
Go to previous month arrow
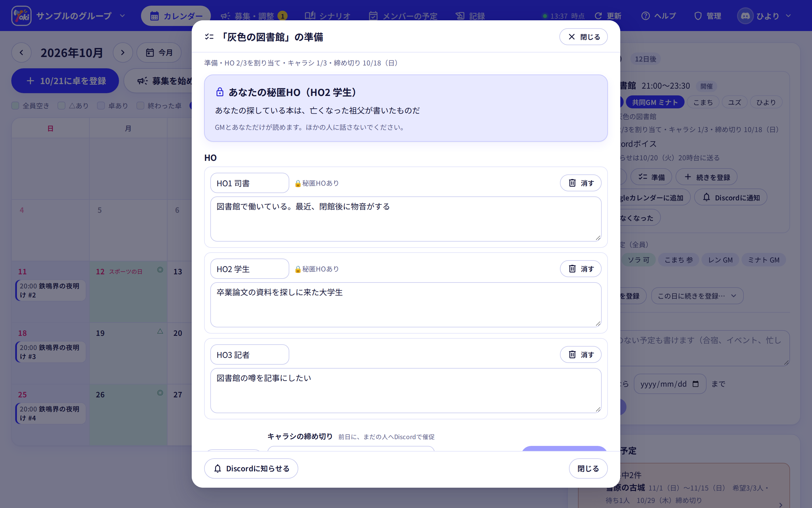point(21,52)
